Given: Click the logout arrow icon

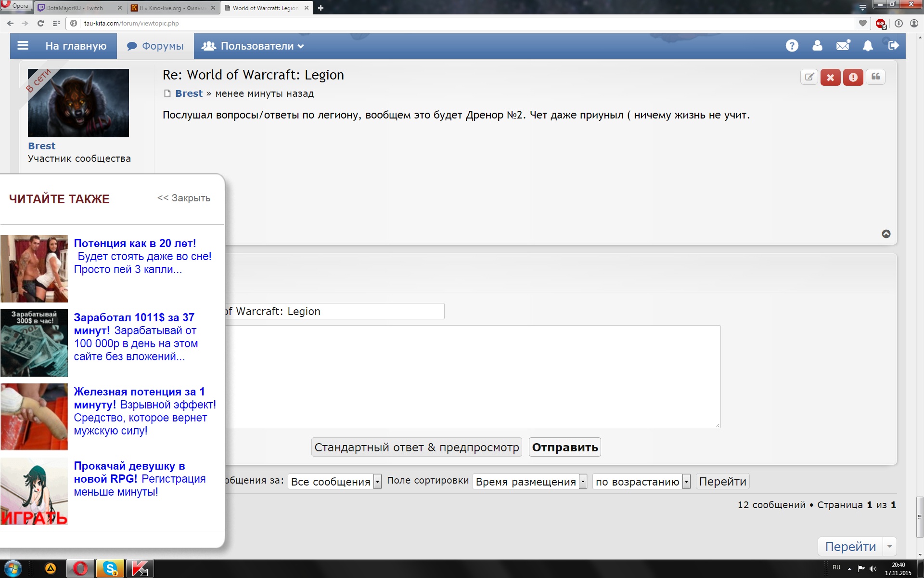Looking at the screenshot, I should (893, 45).
